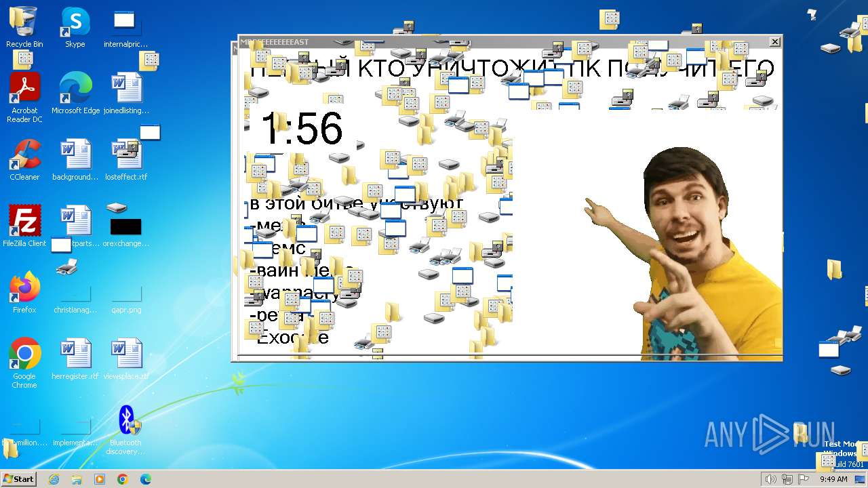Click the network icon in system tray
Viewport: 868px width, 488px height.
click(x=787, y=479)
